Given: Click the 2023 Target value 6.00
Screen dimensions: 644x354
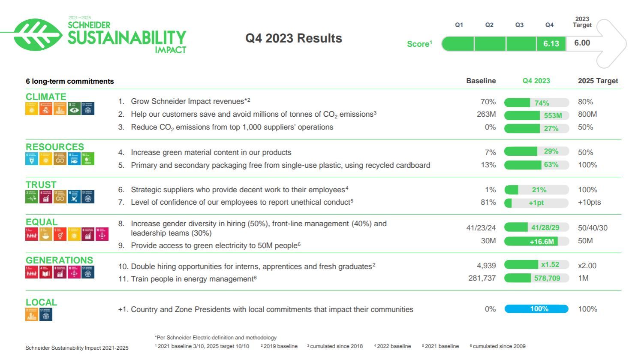Looking at the screenshot, I should 582,43.
